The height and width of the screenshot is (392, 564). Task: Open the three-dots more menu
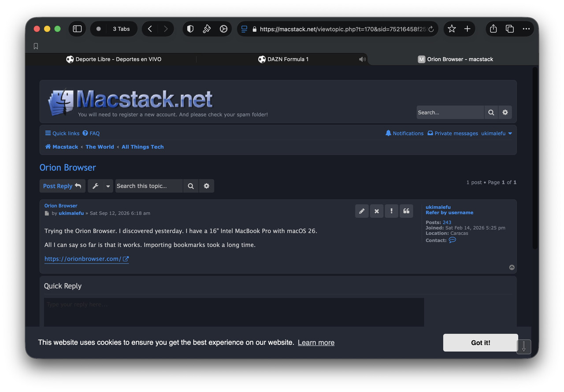(x=526, y=29)
